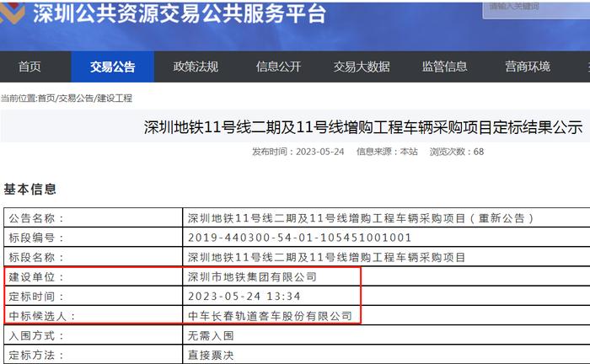Select the 交易公告 navigation tab
590x364 pixels.
point(112,67)
